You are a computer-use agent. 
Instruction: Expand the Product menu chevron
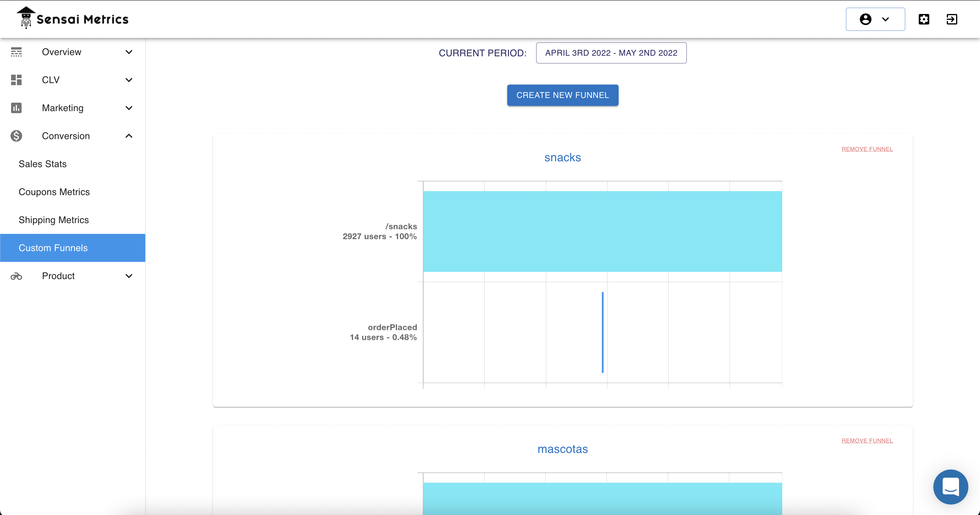129,276
